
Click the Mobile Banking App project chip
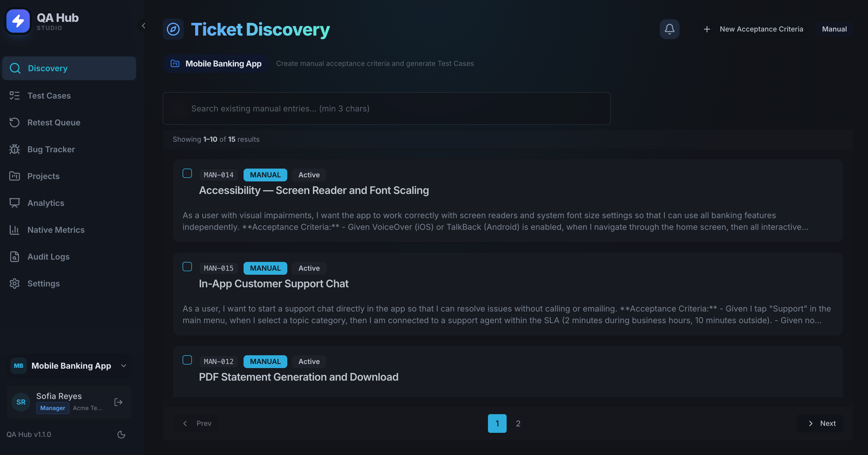click(216, 64)
